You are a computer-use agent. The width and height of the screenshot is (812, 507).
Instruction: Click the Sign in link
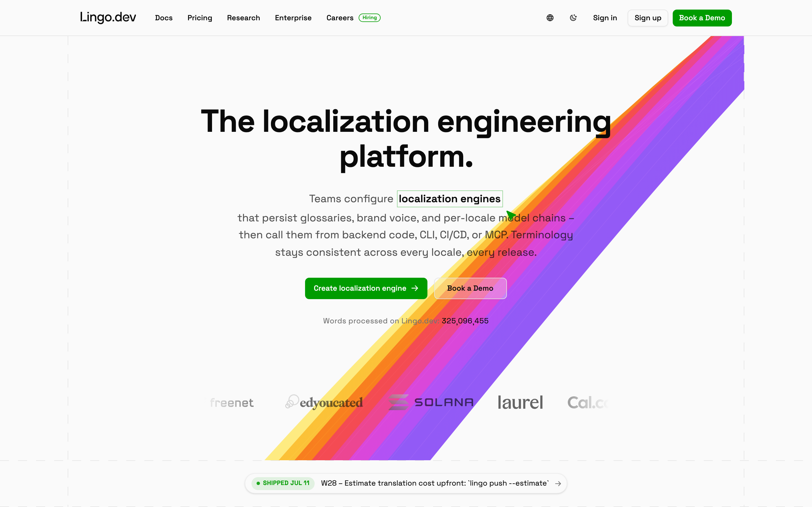pos(605,18)
